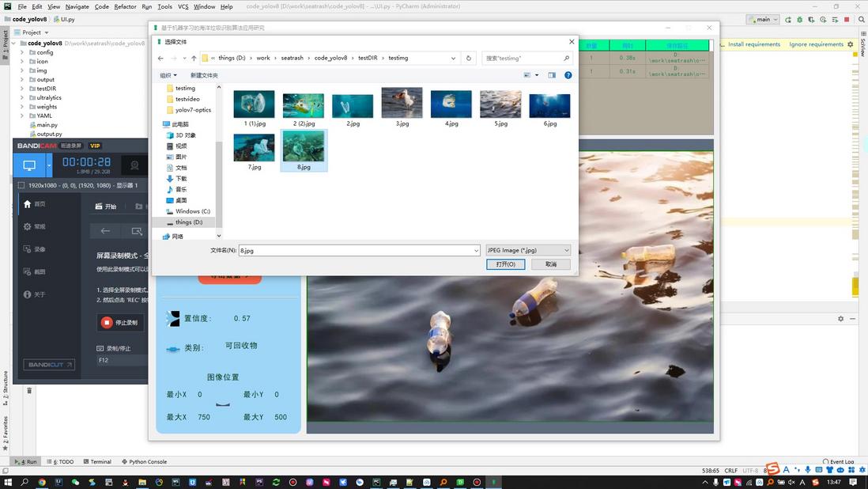
Task: Open the main run configuration dropdown
Action: pos(763,19)
